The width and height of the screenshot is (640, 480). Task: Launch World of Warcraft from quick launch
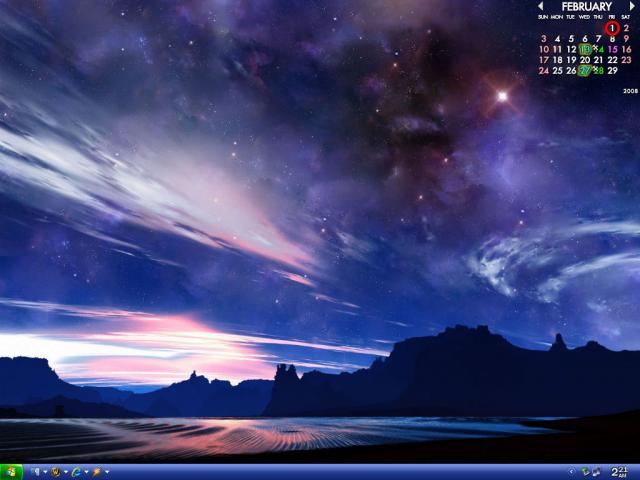(x=56, y=472)
